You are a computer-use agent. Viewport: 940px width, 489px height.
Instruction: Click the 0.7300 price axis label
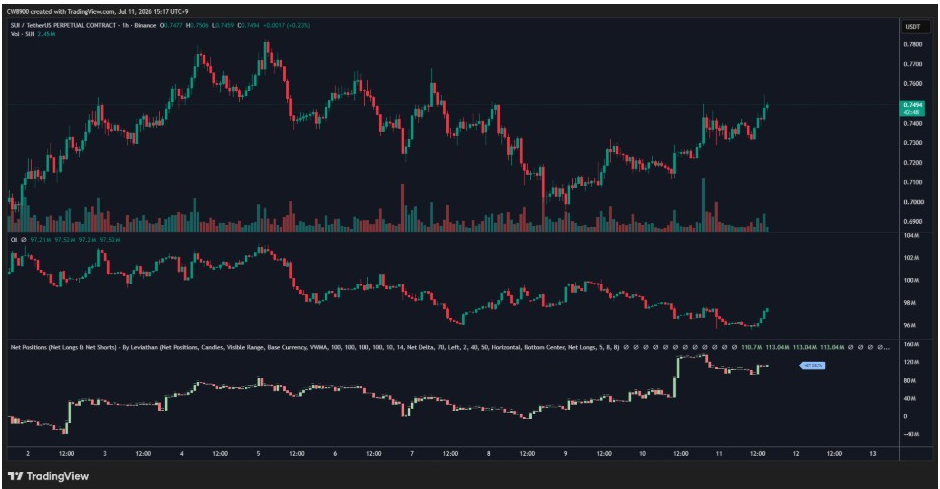pos(912,143)
